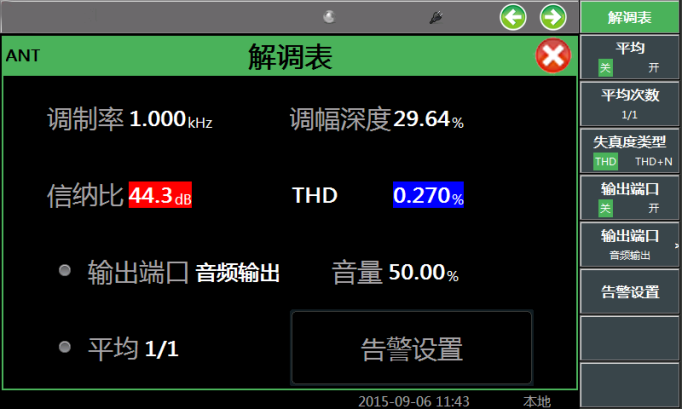
Task: Click the red-highlighted 信纳比 44.3 dB value
Action: [160, 196]
